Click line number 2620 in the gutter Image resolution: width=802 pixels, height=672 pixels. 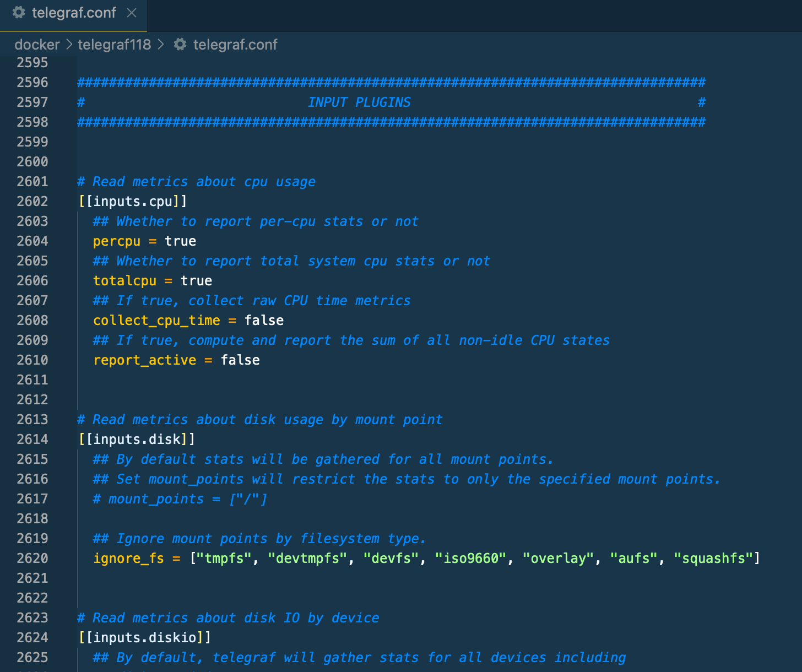[x=32, y=559]
